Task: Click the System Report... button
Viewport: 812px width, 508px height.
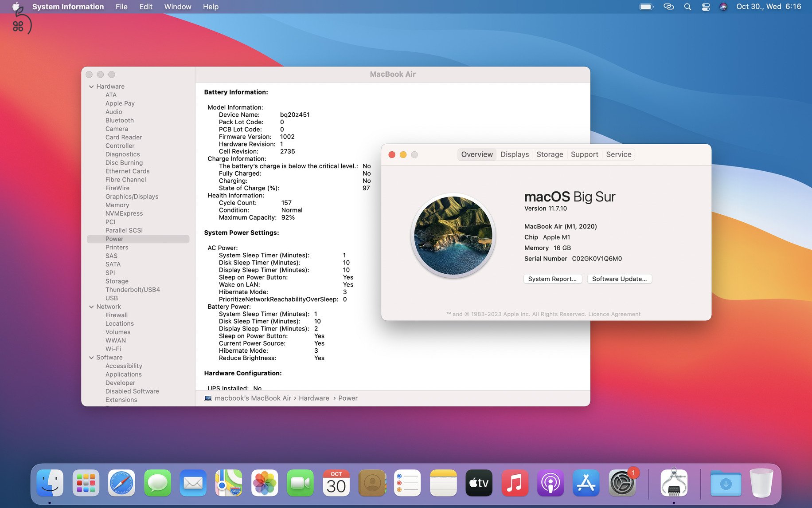Action: tap(552, 279)
